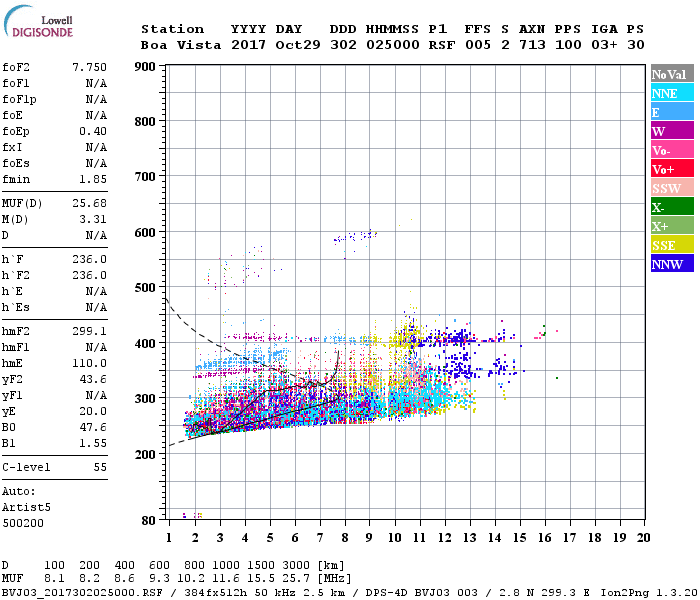
Task: Click the W purple legend swatch
Action: click(672, 131)
